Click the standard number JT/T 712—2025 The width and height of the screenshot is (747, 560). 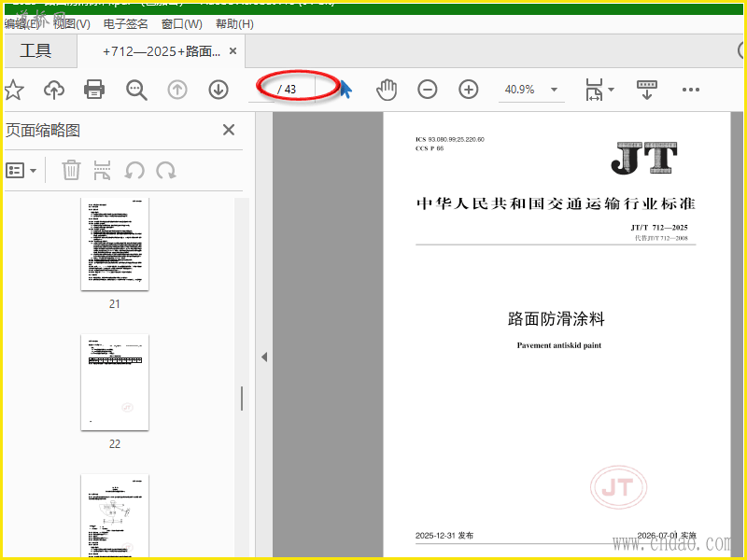pyautogui.click(x=659, y=228)
